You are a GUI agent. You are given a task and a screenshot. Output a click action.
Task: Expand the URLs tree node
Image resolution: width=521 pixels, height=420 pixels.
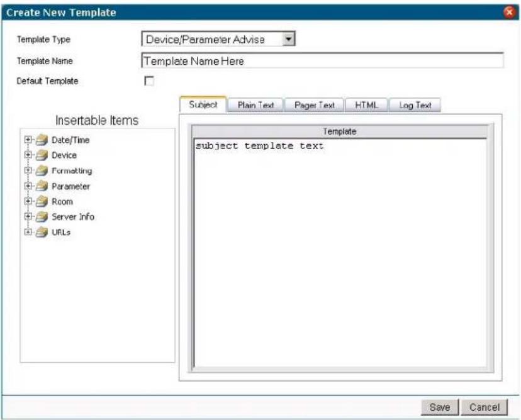28,232
